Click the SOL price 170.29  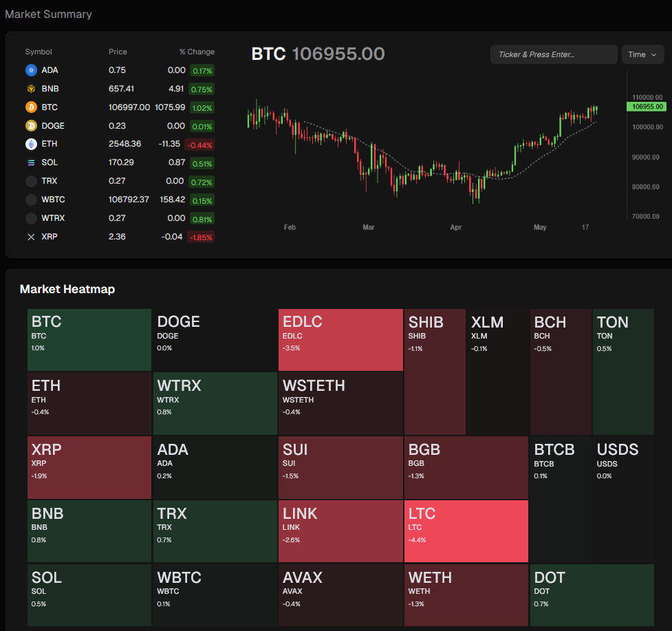click(121, 162)
